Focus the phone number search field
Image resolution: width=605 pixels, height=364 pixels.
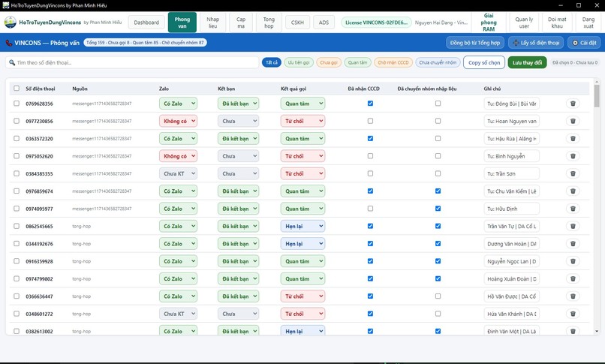pyautogui.click(x=132, y=62)
